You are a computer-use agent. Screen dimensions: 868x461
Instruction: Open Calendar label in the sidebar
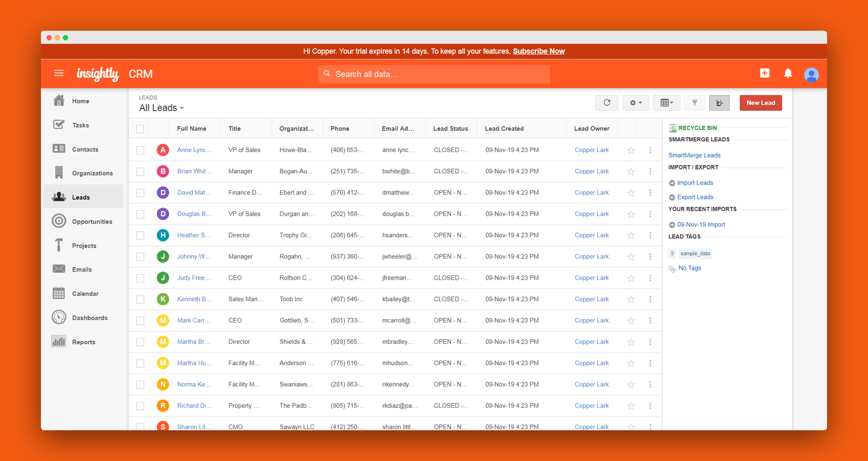[85, 294]
